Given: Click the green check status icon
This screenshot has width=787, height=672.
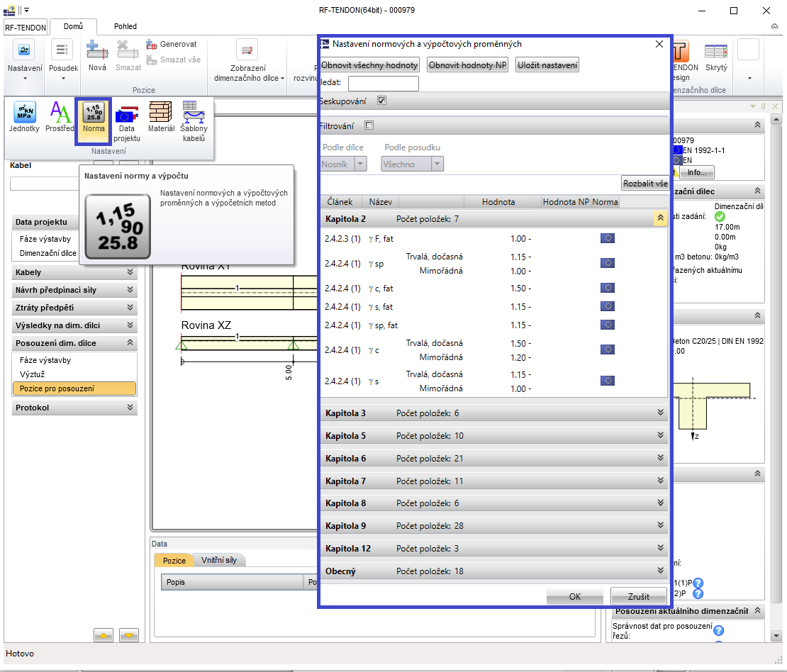Looking at the screenshot, I should point(720,216).
